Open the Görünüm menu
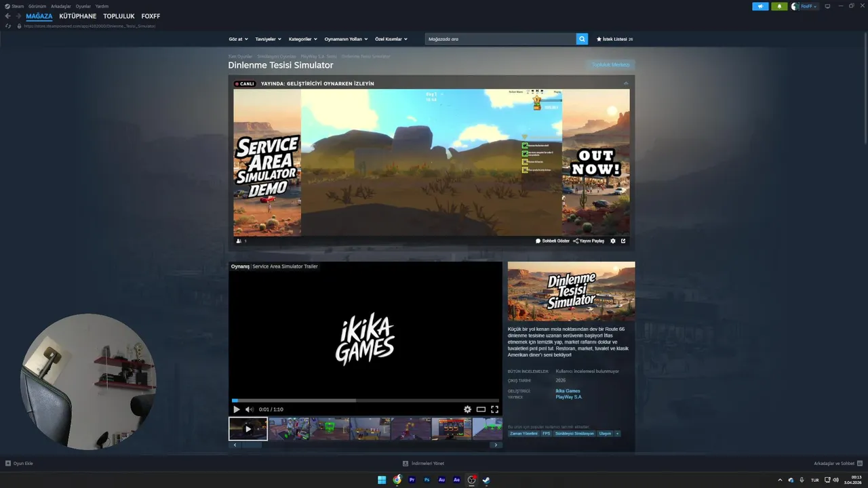The image size is (868, 488). pyautogui.click(x=37, y=6)
